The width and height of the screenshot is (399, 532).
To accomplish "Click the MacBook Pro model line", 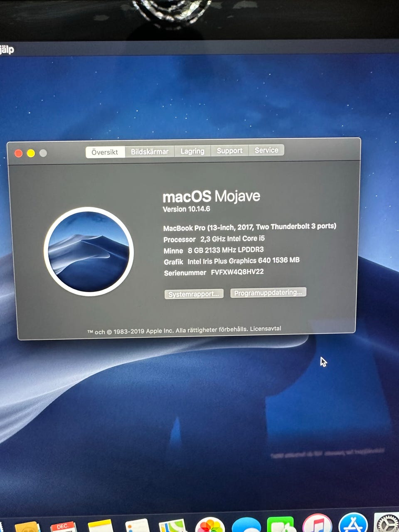I will [x=249, y=227].
